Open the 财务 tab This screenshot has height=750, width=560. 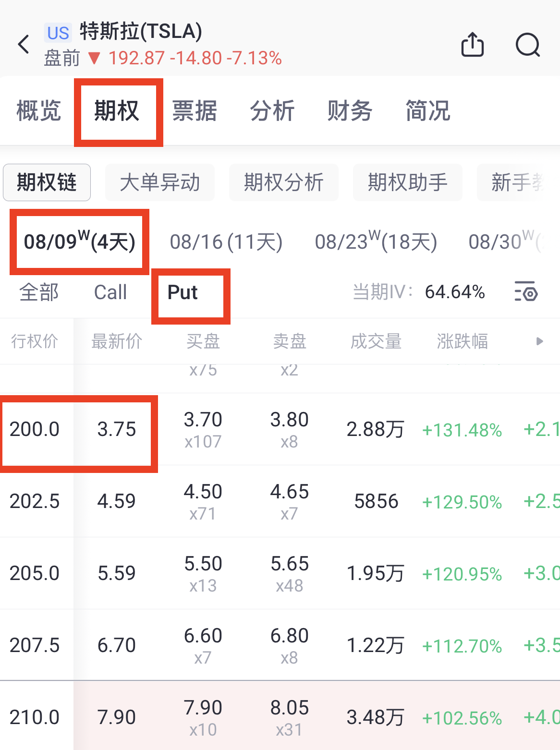350,111
